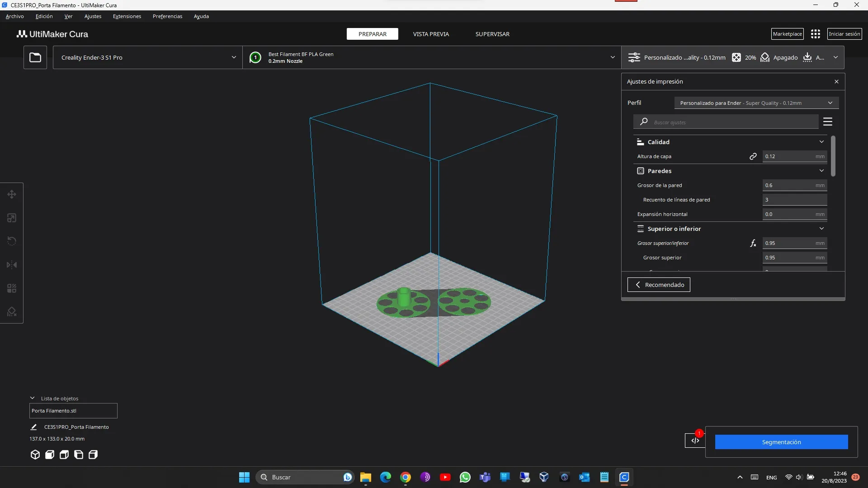Select the Scale tool in the left toolbar
The width and height of the screenshot is (868, 488).
[x=11, y=218]
